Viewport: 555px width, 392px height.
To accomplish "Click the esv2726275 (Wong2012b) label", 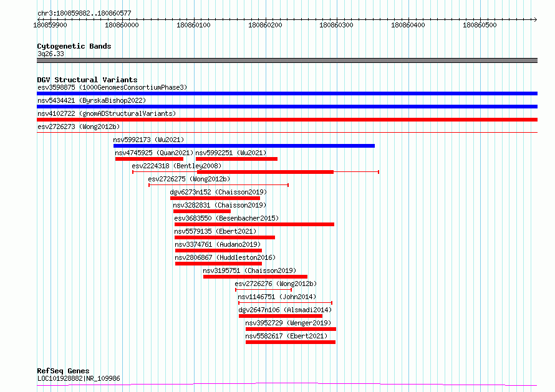I will pyautogui.click(x=189, y=179).
